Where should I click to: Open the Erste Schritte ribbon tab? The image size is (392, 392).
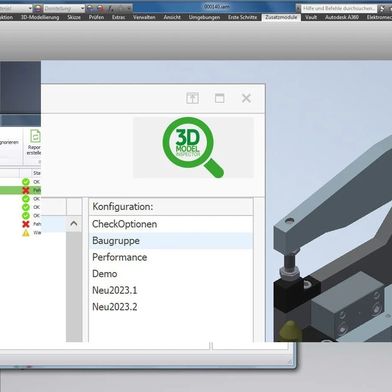point(243,17)
